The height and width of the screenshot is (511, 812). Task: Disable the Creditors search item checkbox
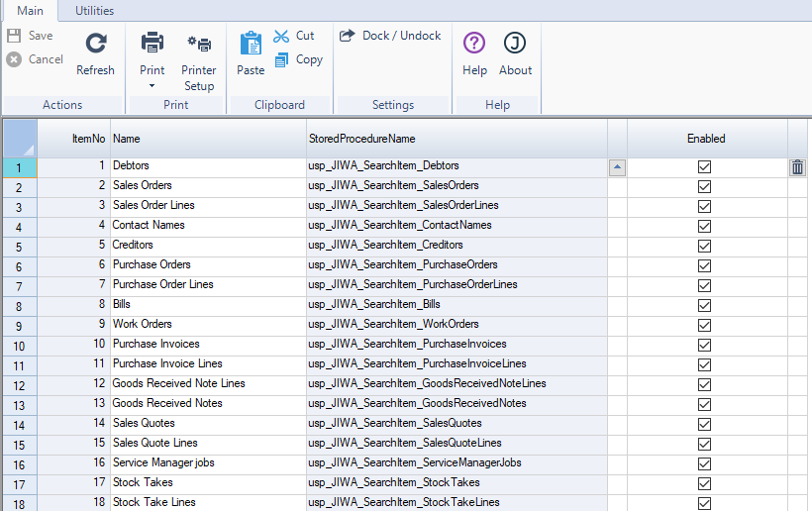click(705, 246)
